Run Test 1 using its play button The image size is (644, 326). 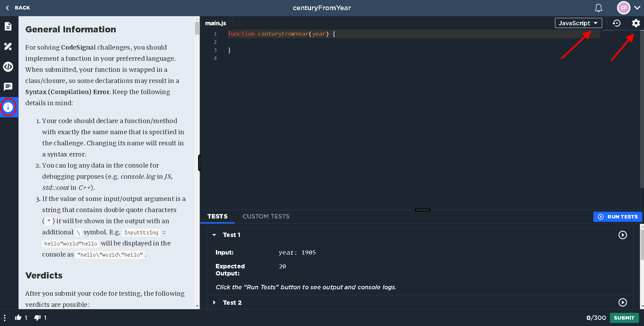622,235
